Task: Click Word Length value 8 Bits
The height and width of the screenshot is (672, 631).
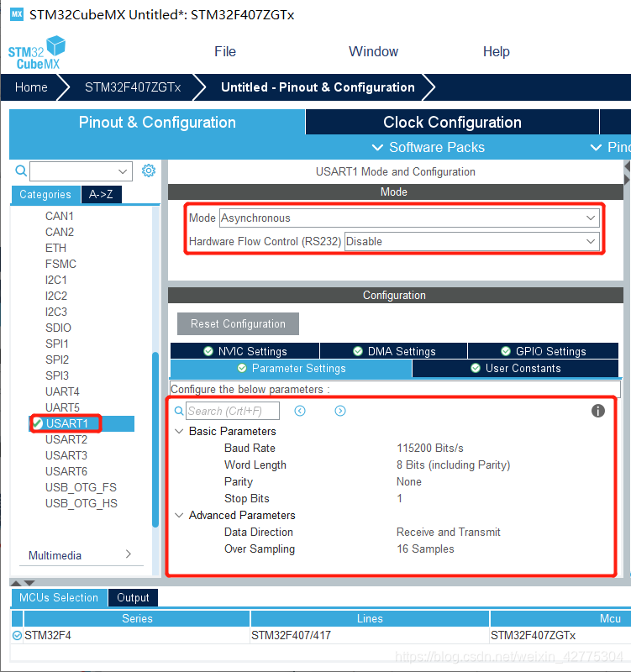Action: click(454, 465)
